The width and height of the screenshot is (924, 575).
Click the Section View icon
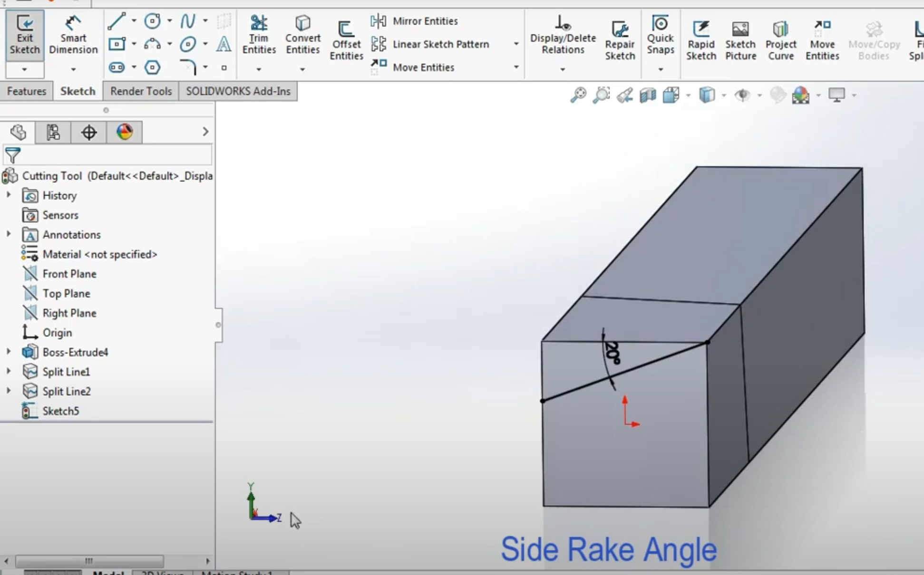click(648, 95)
